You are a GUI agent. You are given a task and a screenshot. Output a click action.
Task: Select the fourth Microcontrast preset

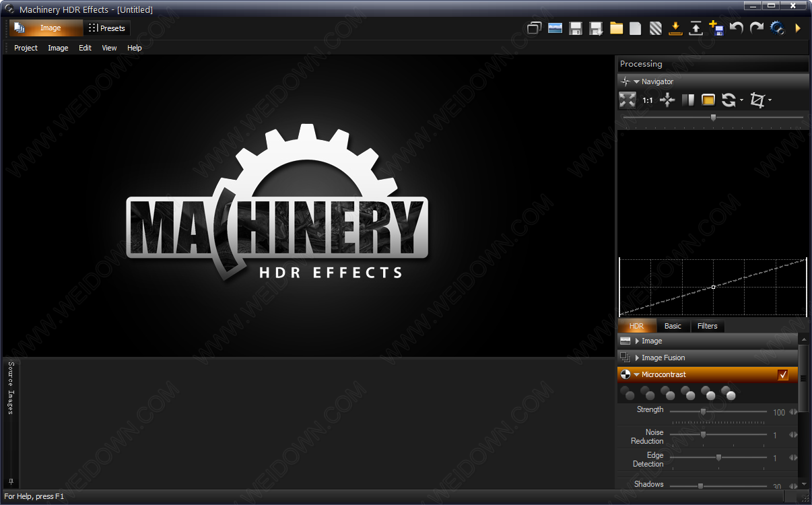click(x=688, y=393)
